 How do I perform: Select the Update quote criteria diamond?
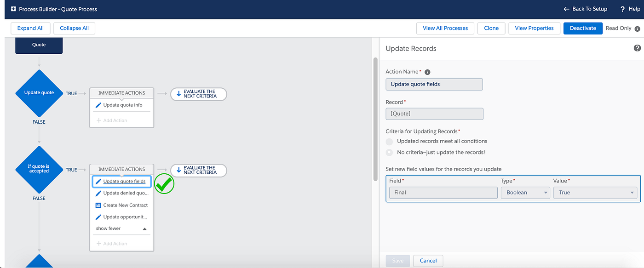click(39, 93)
